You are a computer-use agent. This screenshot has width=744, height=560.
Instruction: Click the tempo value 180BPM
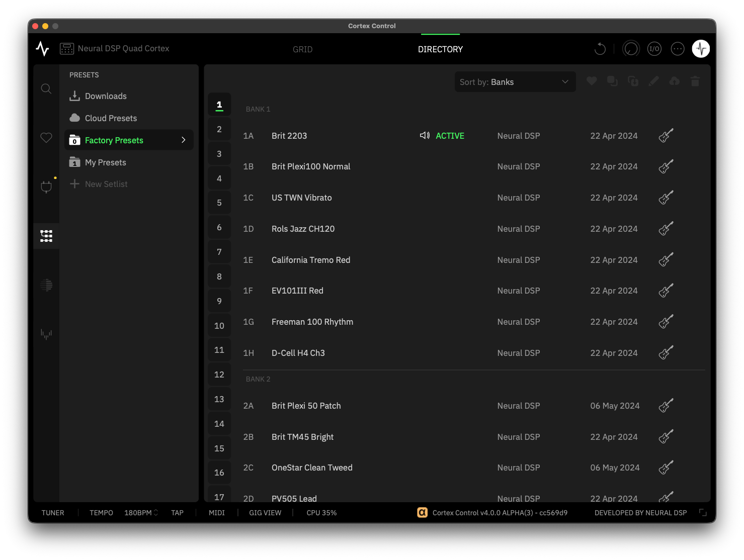click(138, 513)
